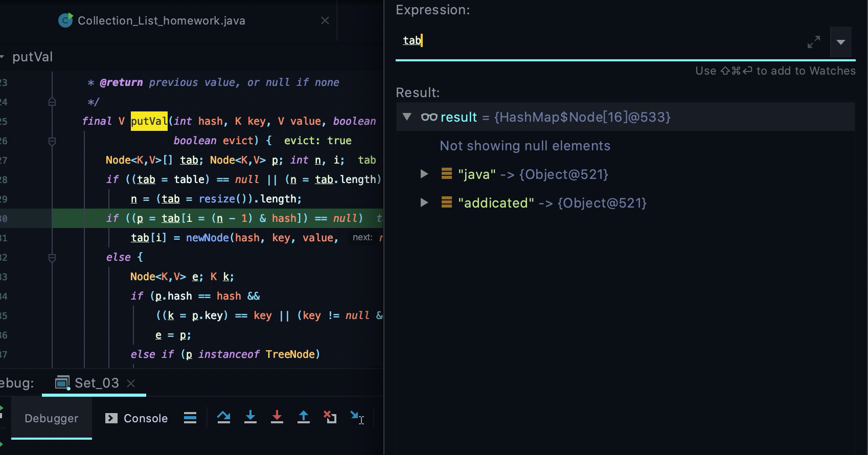Click the "Node<K,V> e; K k;" declaration line
The image size is (868, 455).
[182, 277]
